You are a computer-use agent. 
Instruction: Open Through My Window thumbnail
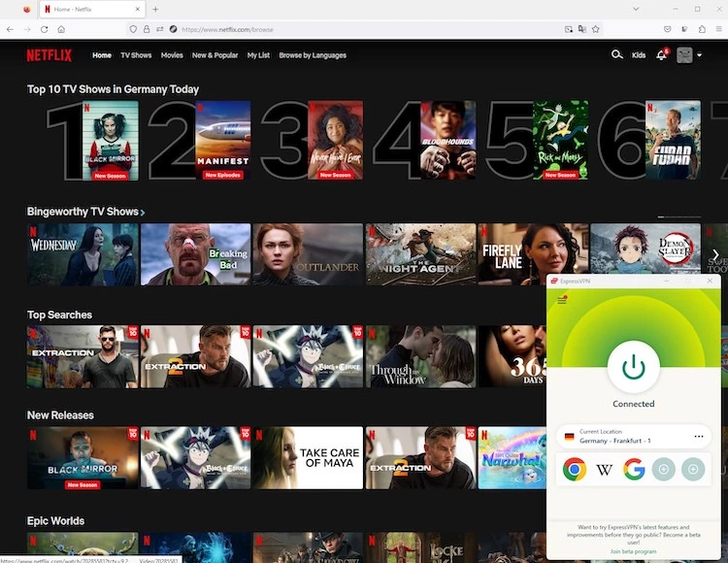tap(420, 356)
